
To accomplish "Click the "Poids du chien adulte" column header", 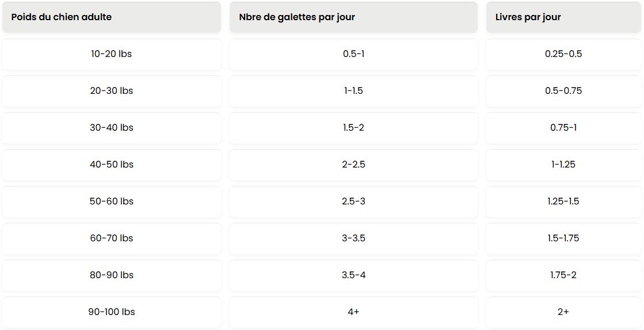I will click(x=62, y=17).
